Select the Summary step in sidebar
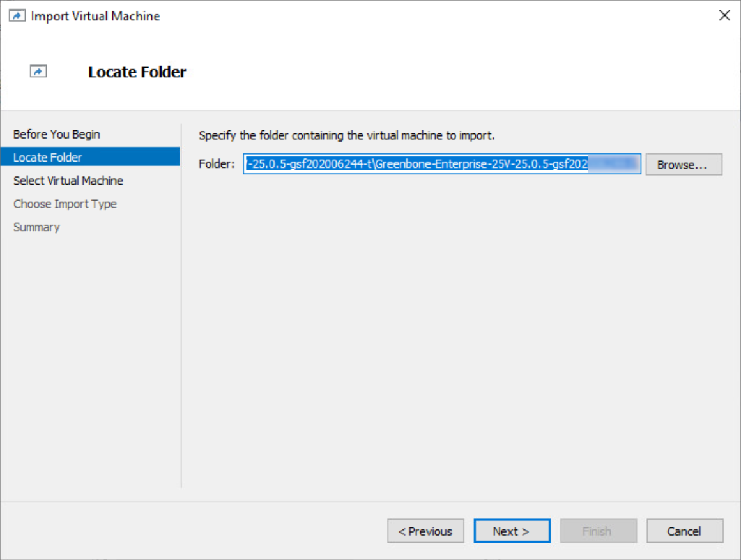The height and width of the screenshot is (560, 741). pos(36,227)
